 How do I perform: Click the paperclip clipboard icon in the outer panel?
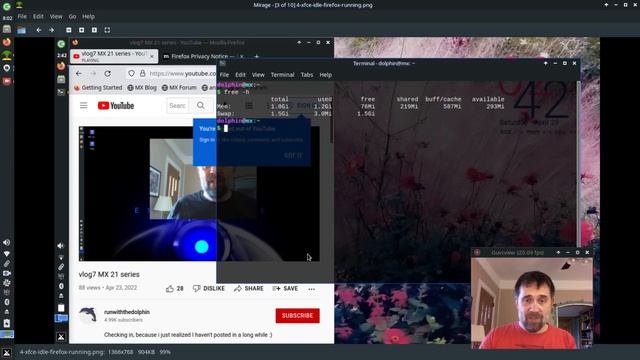coord(7,264)
